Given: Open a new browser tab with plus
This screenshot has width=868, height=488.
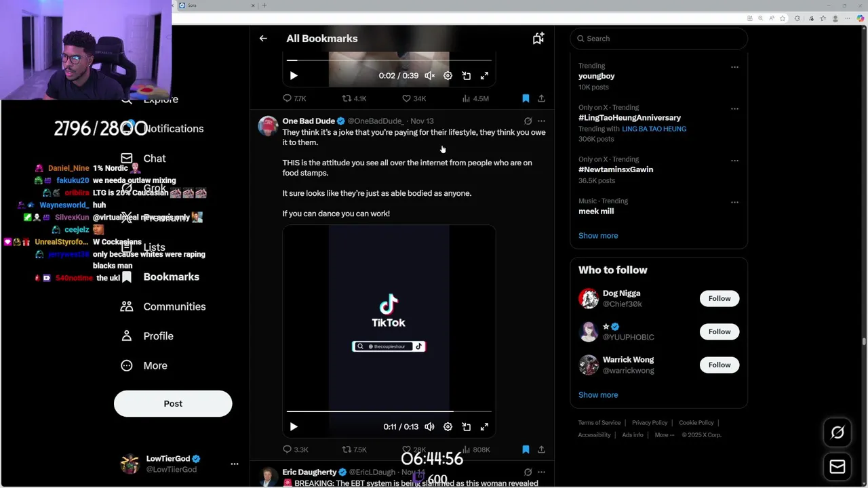Looking at the screenshot, I should coord(264,5).
